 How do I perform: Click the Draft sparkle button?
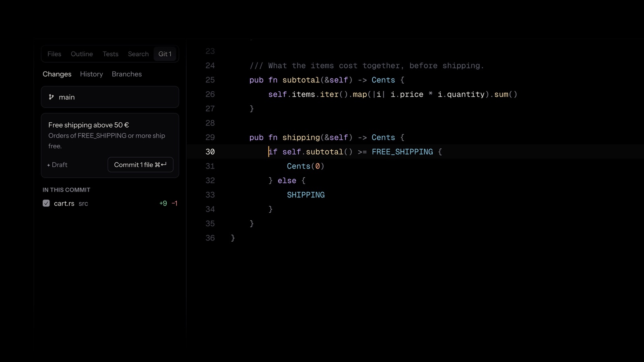57,165
